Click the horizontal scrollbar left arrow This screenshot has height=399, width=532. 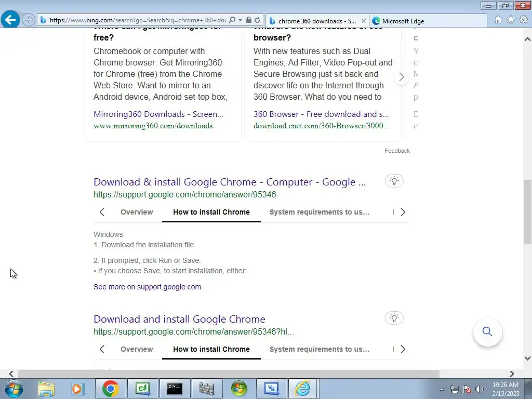point(11,374)
